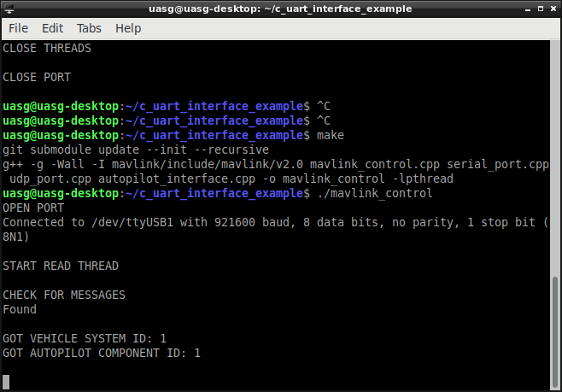
Task: Open the Tabs menu
Action: coord(89,28)
